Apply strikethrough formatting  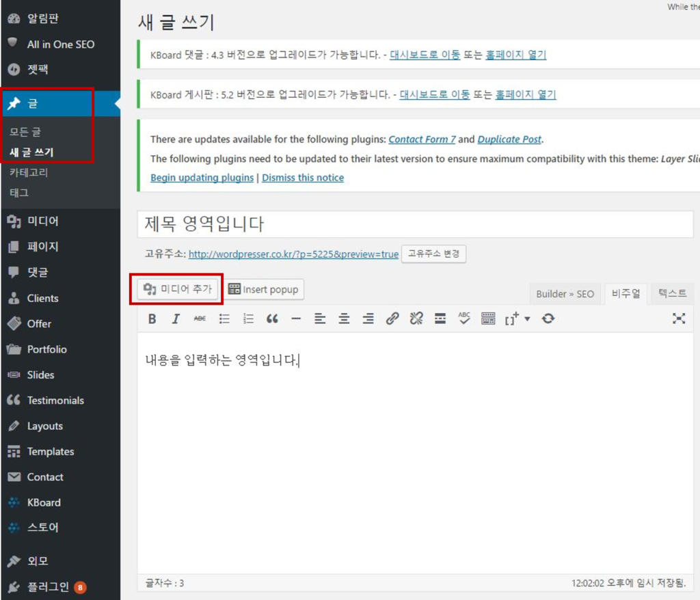click(x=200, y=318)
